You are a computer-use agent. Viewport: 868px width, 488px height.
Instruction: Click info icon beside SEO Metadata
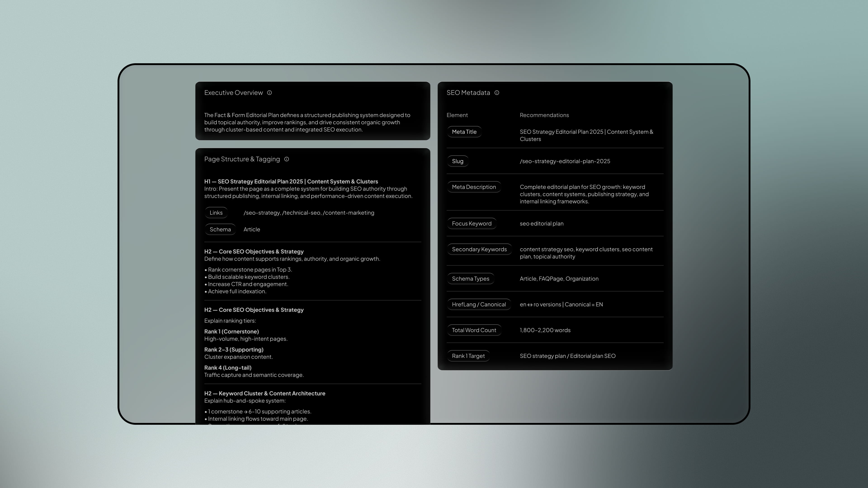[x=497, y=93]
